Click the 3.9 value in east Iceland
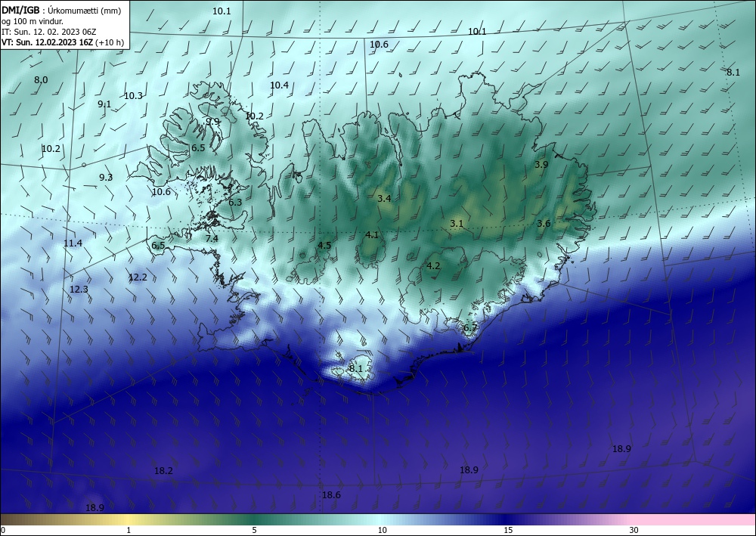Image resolution: width=756 pixels, height=536 pixels. (x=541, y=164)
